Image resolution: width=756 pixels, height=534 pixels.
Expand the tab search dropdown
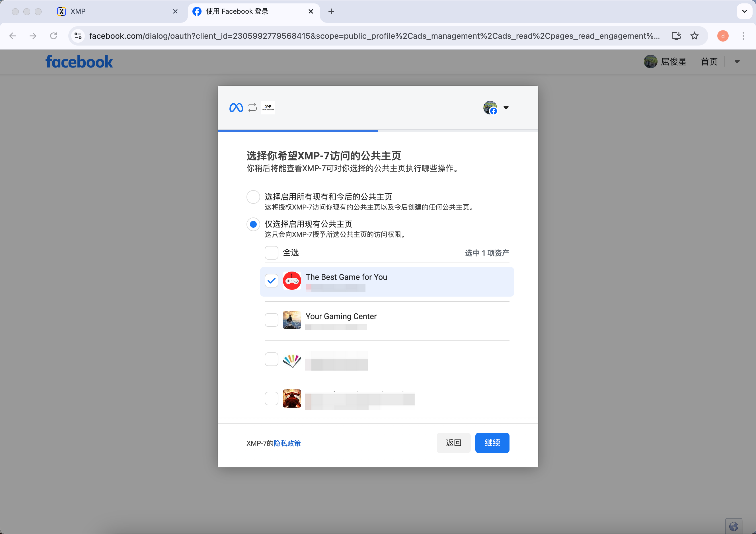(744, 11)
